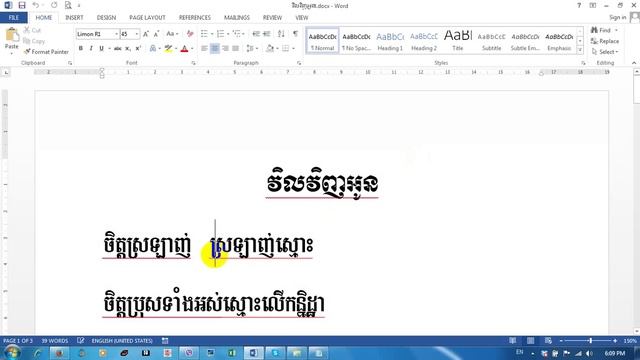This screenshot has width=640, height=360.
Task: Click the font color red swatch
Action: (184, 49)
